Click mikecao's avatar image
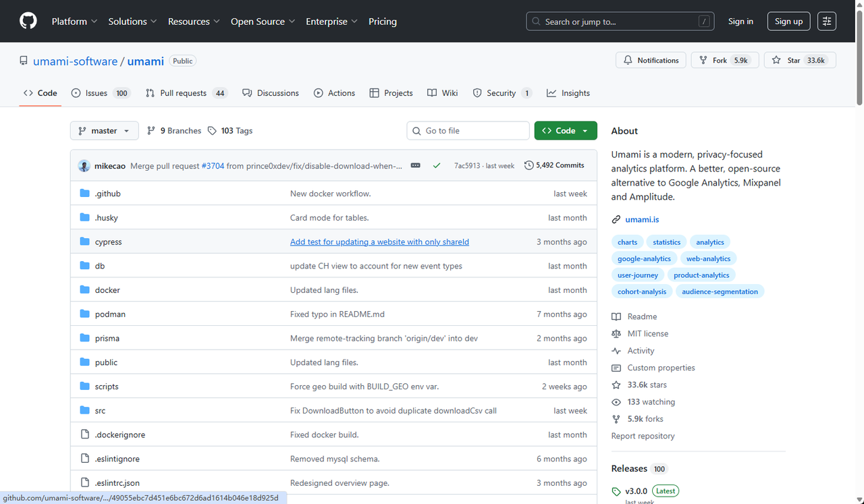864x504 pixels. tap(84, 165)
